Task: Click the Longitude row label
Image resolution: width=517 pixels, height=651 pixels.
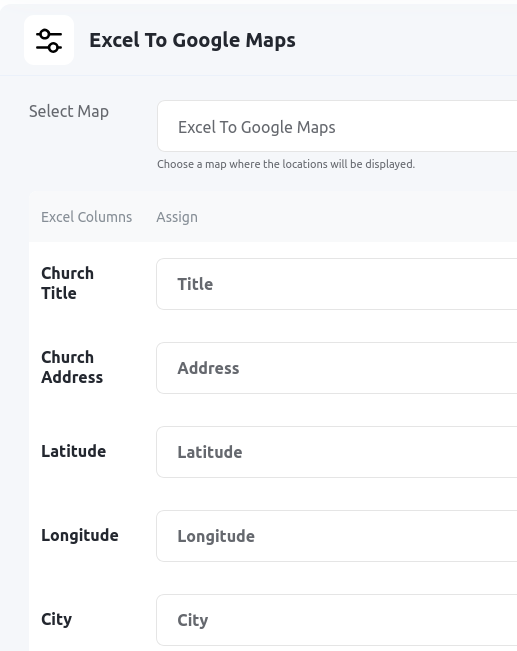Action: (80, 536)
